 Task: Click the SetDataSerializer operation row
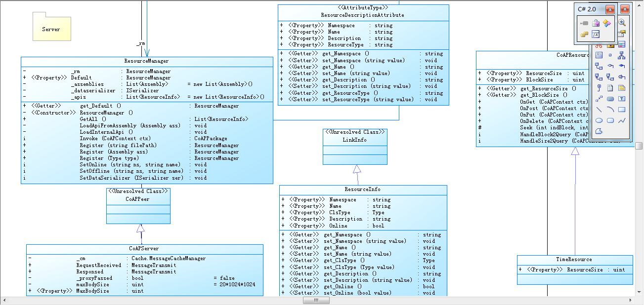(147, 178)
